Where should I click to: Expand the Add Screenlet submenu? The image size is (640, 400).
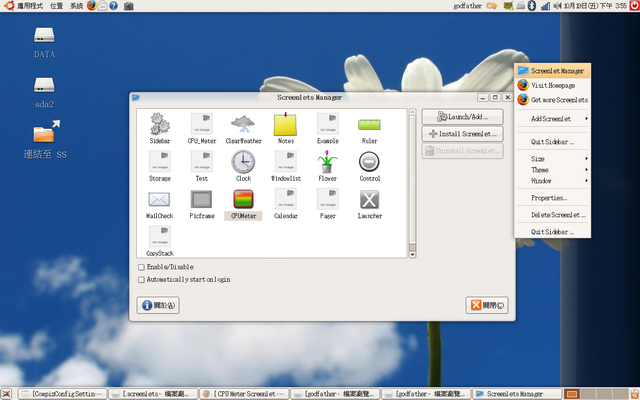(x=552, y=119)
